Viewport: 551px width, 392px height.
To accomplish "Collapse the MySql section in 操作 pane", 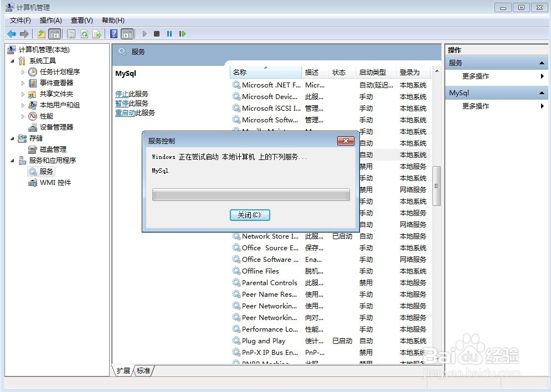I will (x=542, y=93).
